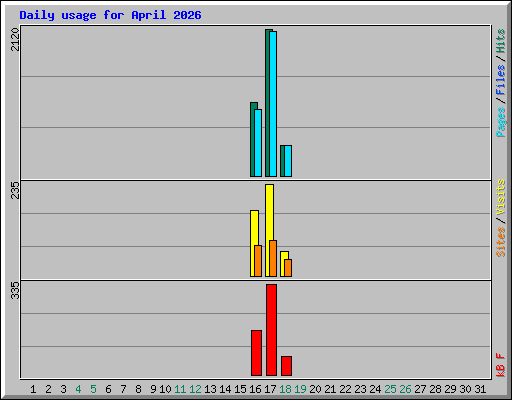Click the orange sites bar for day 17

tap(273, 258)
